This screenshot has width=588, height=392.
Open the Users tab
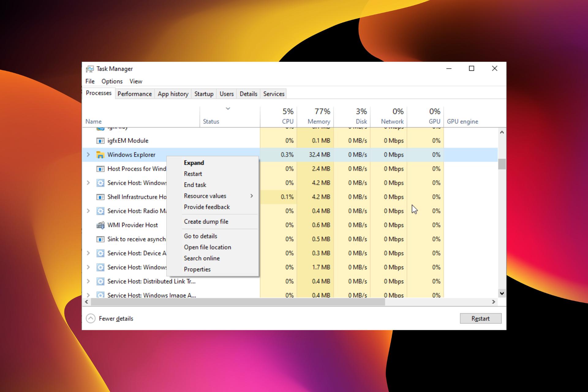[x=227, y=94]
